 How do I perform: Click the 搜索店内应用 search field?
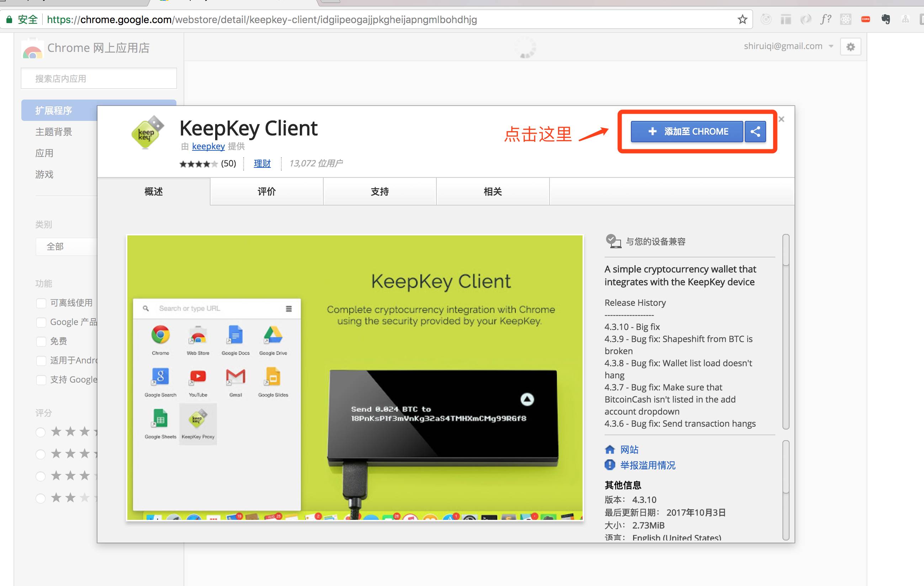99,79
